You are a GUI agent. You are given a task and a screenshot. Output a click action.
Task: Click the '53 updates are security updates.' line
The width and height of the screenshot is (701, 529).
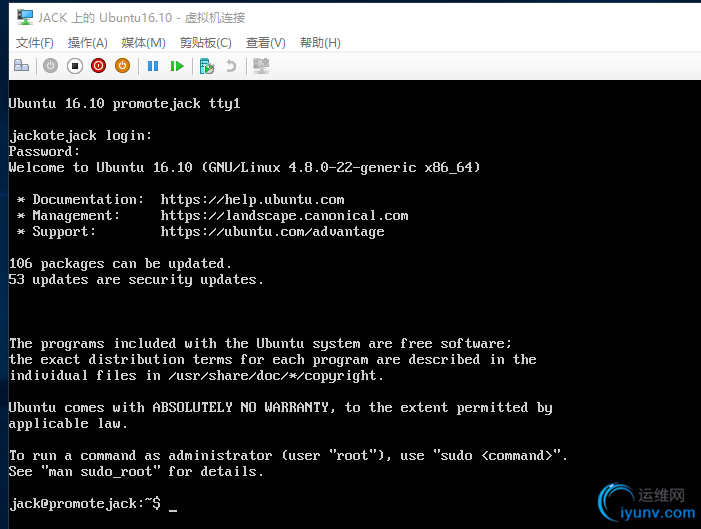(136, 280)
